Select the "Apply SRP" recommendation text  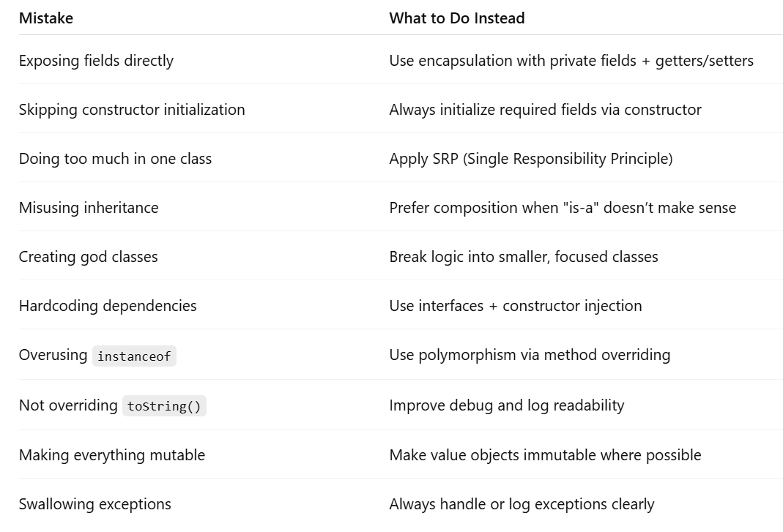click(530, 159)
